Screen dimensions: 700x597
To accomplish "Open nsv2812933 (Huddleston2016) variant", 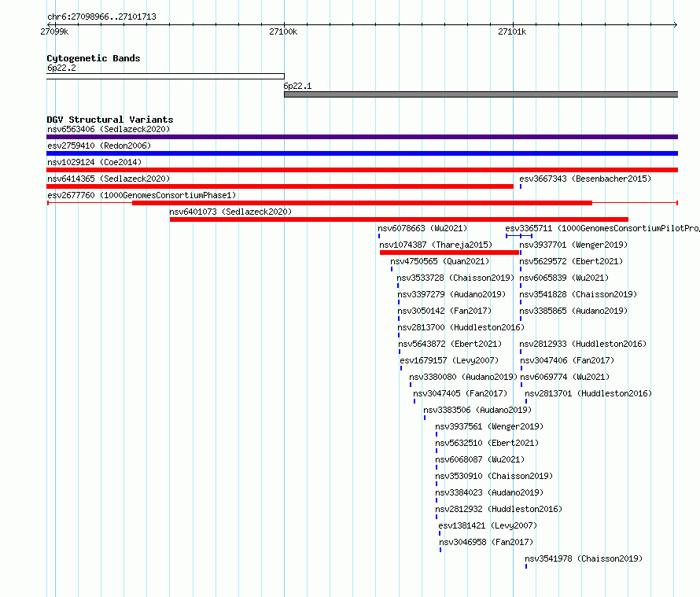I will tap(583, 344).
